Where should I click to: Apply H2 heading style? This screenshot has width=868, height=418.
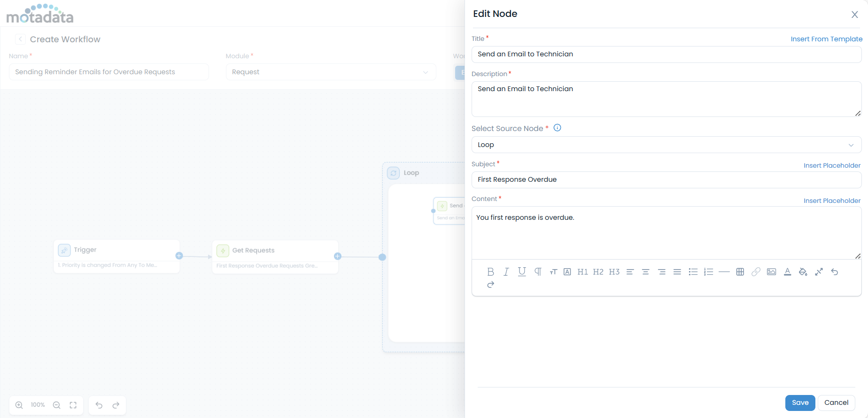click(598, 272)
